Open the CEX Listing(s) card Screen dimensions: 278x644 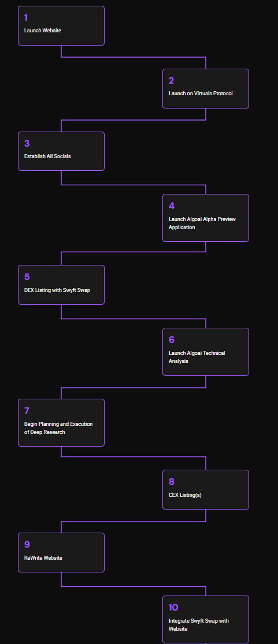click(x=206, y=489)
